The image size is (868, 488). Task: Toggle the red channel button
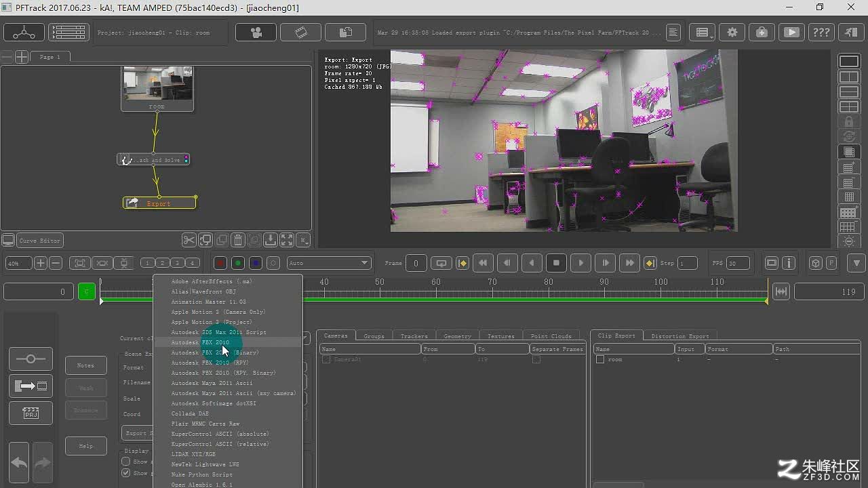coord(220,263)
